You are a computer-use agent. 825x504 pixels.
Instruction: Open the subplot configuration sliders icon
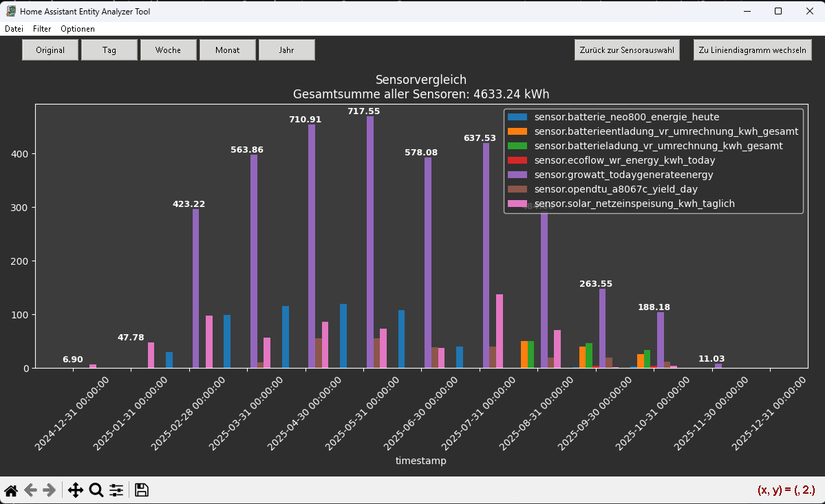[x=116, y=490]
